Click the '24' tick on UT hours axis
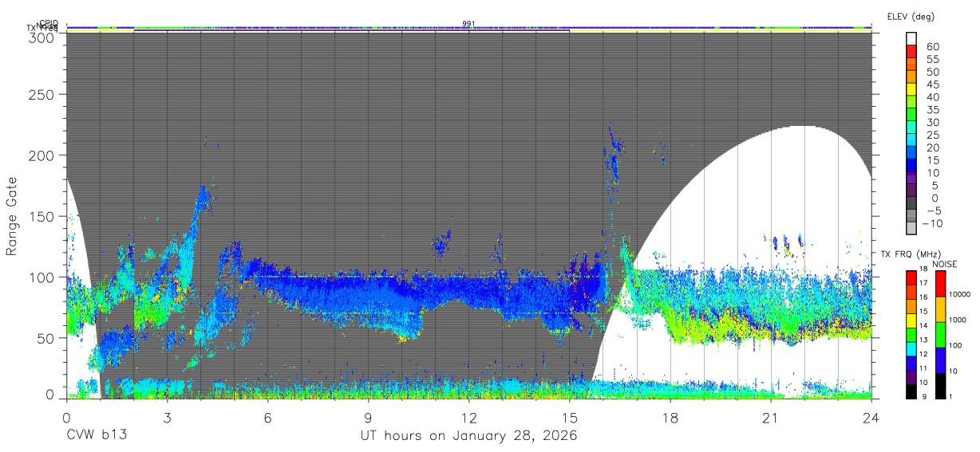Viewport: 980px width, 452px height. point(871,417)
